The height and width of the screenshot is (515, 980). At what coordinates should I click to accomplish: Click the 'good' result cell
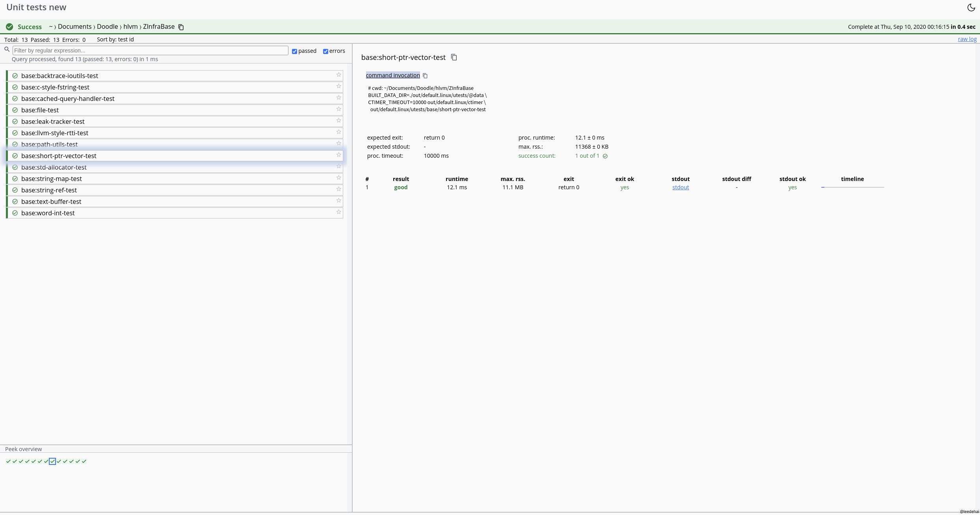point(401,187)
